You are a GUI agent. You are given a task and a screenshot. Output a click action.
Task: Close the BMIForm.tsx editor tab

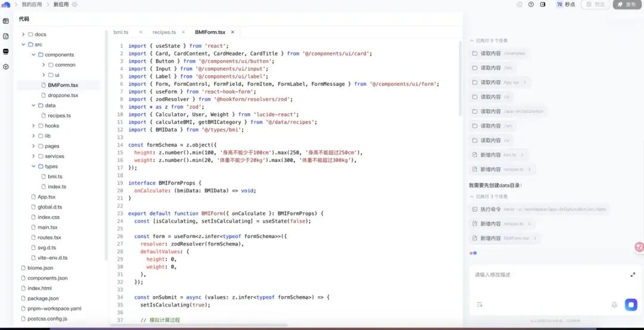[233, 32]
